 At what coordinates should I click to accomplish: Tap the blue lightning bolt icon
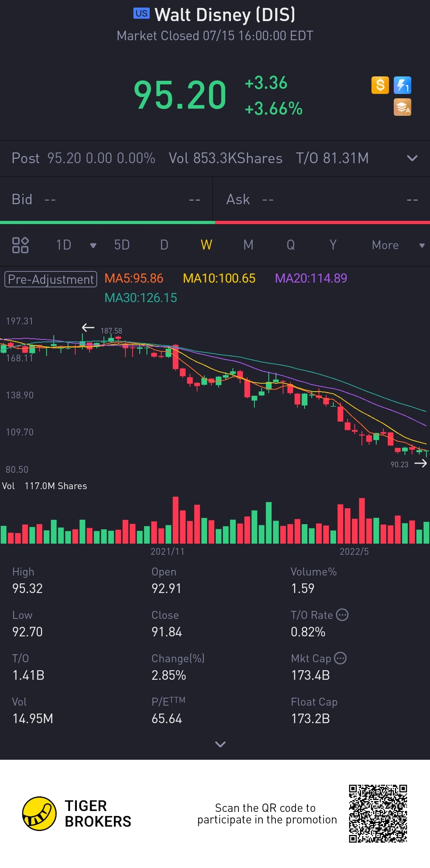coord(403,85)
